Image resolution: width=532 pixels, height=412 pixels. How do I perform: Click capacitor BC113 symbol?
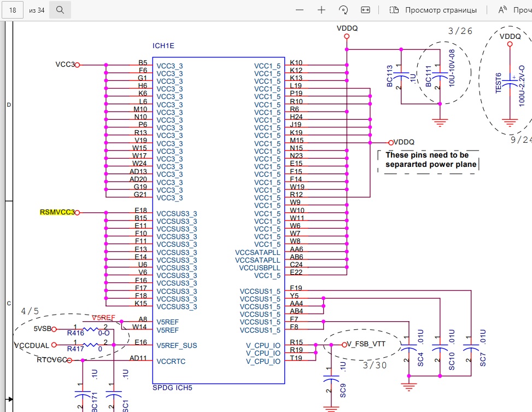401,77
